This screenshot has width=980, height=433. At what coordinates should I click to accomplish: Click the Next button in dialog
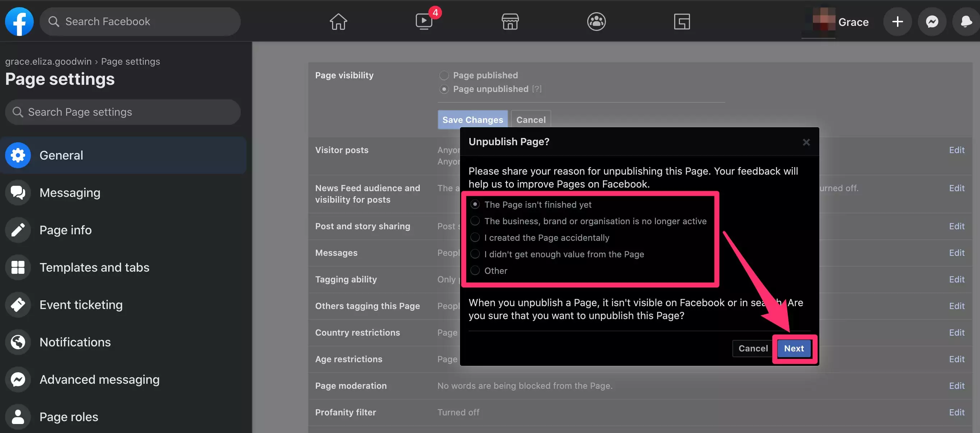pos(793,348)
